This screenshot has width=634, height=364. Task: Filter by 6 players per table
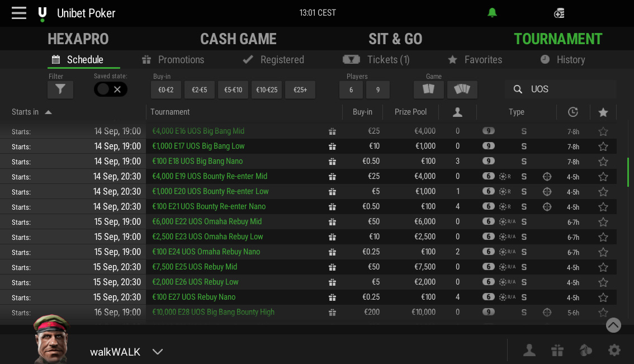tap(351, 90)
